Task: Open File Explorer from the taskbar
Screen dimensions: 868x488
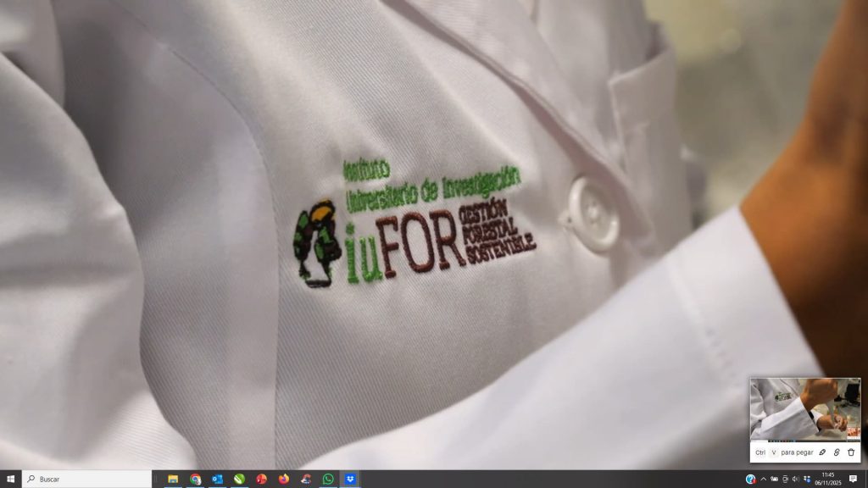Action: [173, 480]
